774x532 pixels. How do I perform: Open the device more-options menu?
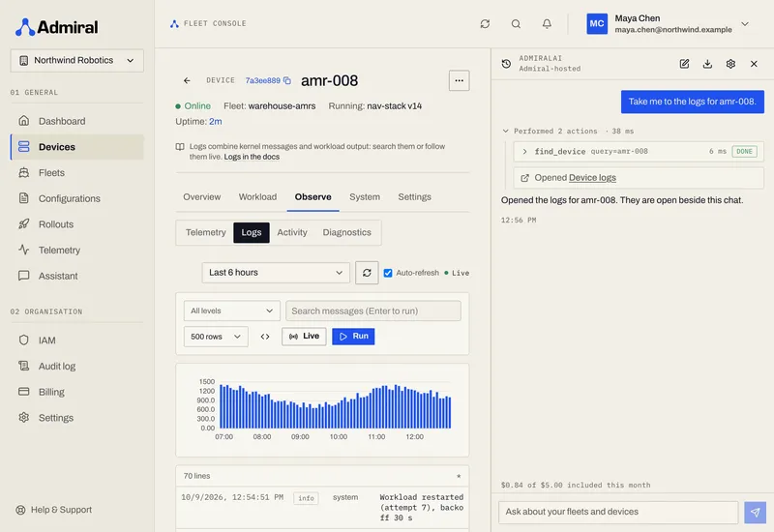tap(459, 80)
